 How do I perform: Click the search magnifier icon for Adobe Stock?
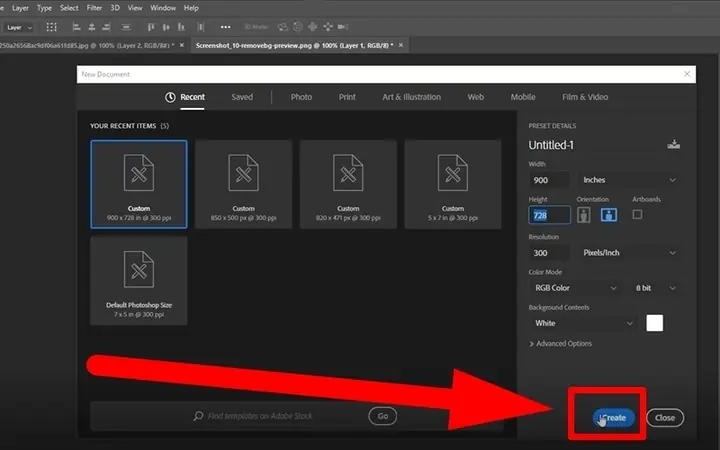tap(198, 416)
